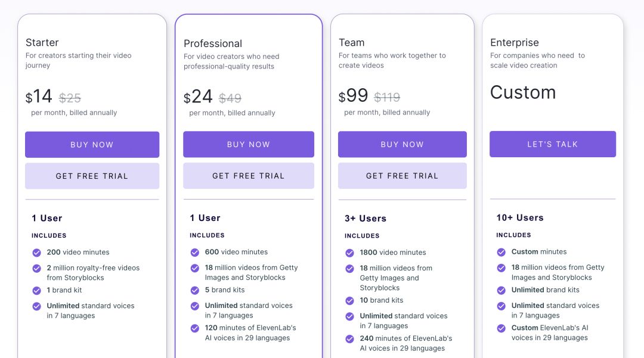
Task: Buy the Professional plan now
Action: click(x=249, y=144)
